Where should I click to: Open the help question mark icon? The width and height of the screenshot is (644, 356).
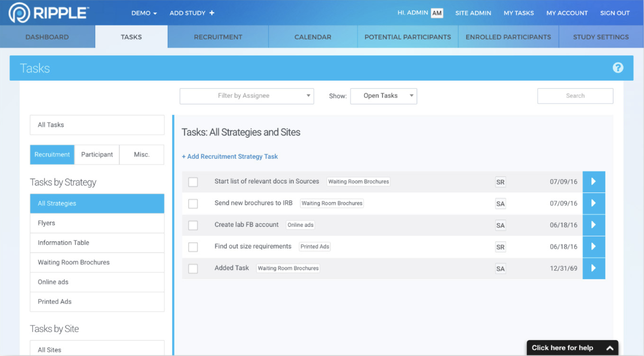coord(618,68)
